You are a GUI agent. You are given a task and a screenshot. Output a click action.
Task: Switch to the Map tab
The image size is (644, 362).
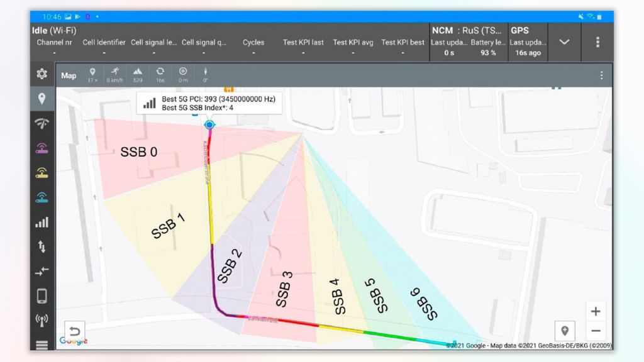tap(69, 75)
